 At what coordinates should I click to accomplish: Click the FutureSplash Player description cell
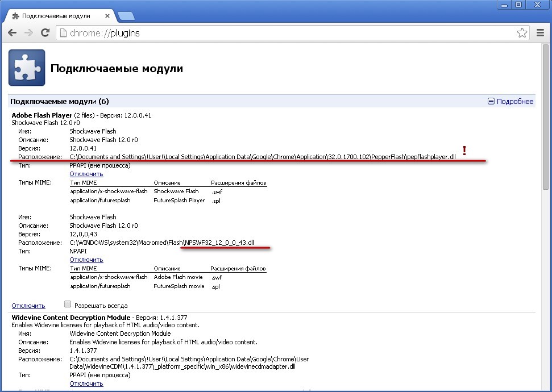pyautogui.click(x=179, y=200)
